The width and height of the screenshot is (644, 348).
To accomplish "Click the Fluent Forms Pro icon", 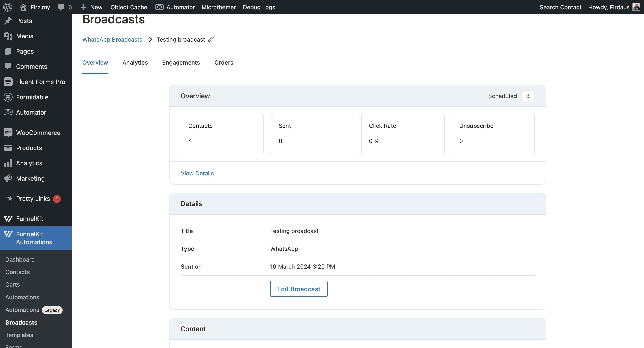I will coord(8,82).
